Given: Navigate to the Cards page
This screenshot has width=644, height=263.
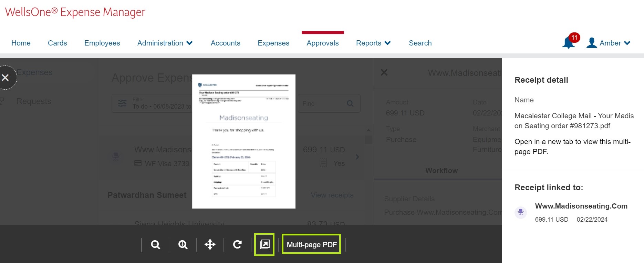Looking at the screenshot, I should [58, 43].
